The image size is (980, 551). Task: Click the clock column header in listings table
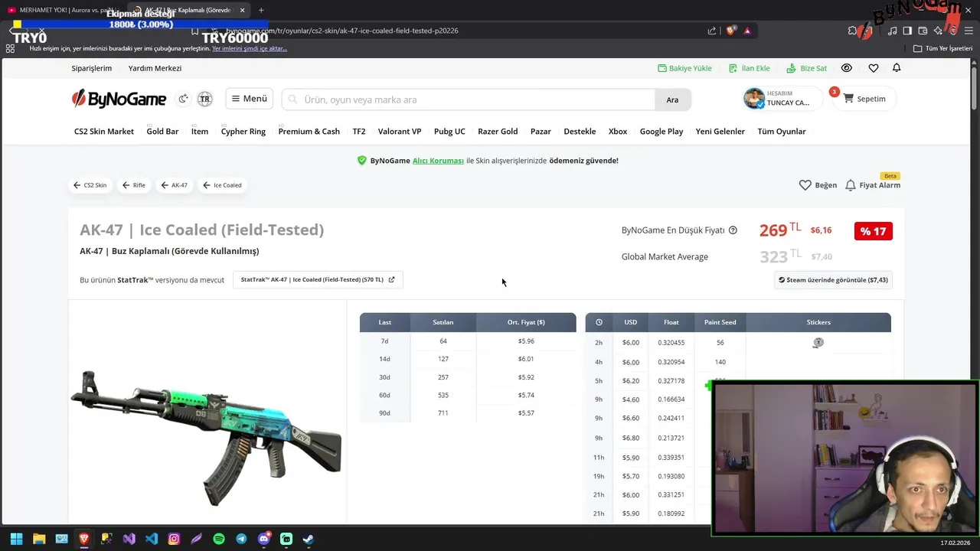click(x=599, y=322)
